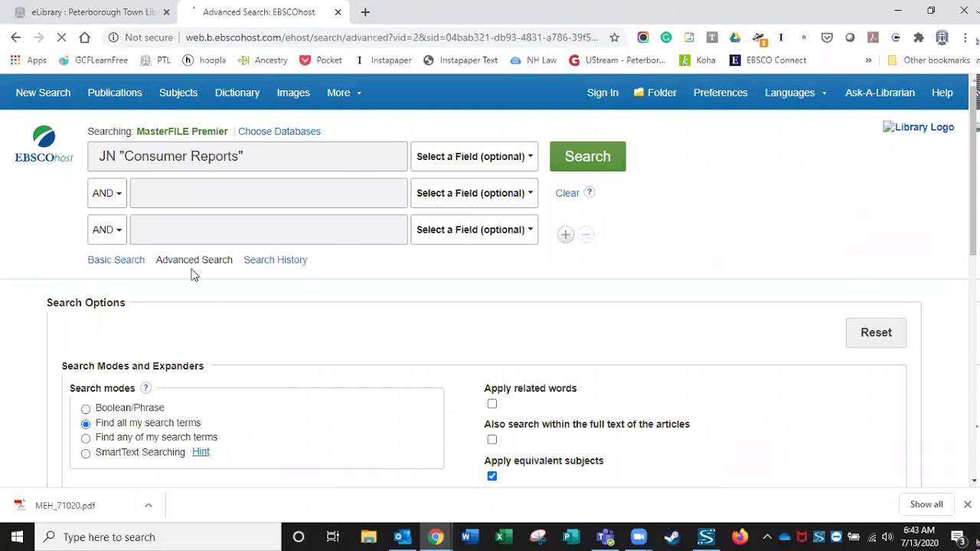Go back to the previous page
Screen dimensions: 980x551
point(16,37)
